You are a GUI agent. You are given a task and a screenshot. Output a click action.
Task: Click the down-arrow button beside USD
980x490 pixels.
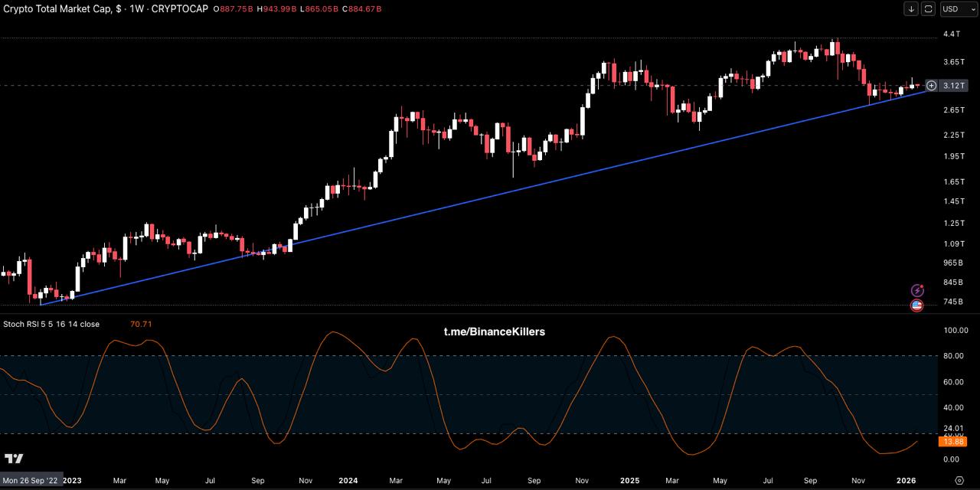tap(911, 9)
